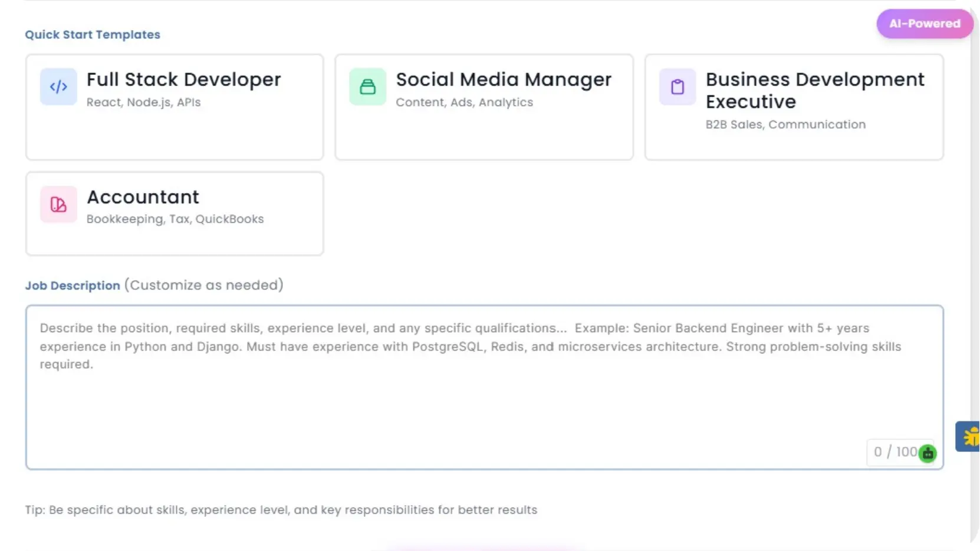Open the yellow bug widget at right edge
Screen dimensions: 980x551
click(x=968, y=437)
